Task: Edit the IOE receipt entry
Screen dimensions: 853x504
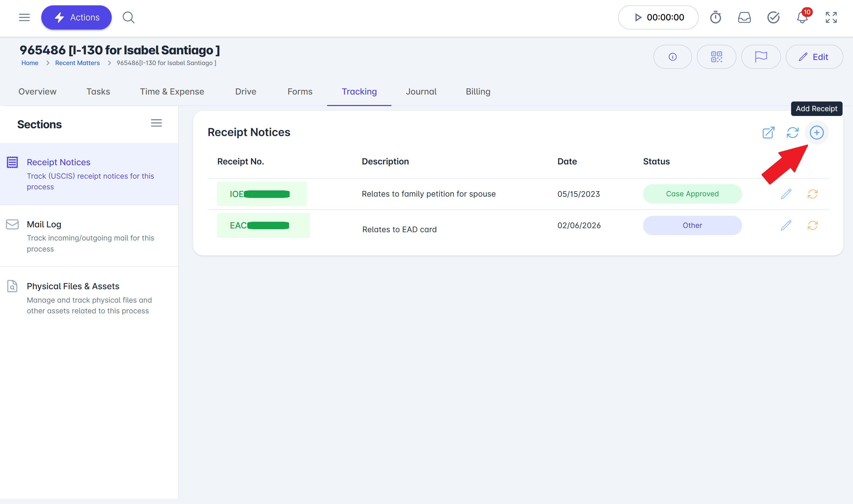Action: coord(786,194)
